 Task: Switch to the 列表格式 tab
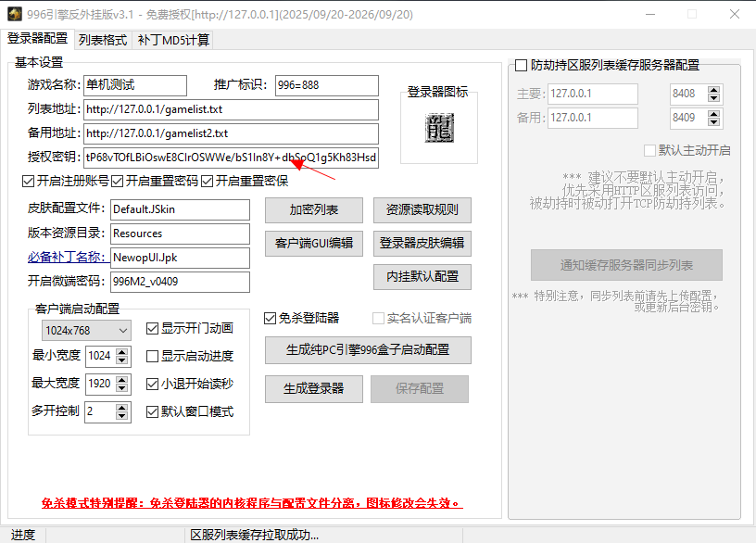(x=102, y=40)
